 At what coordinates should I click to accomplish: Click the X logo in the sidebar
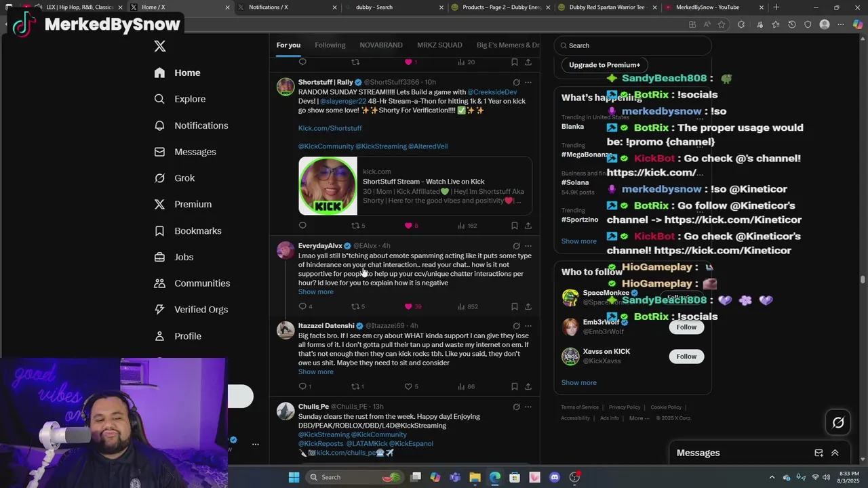(x=160, y=46)
